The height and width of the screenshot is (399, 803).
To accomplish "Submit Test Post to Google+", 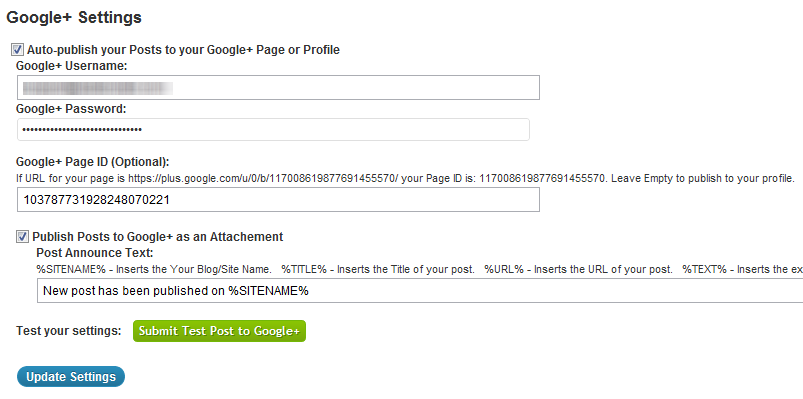I will point(219,331).
